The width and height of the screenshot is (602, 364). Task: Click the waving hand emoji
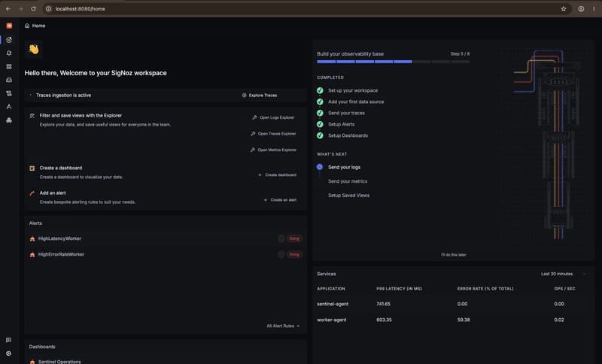tap(34, 49)
